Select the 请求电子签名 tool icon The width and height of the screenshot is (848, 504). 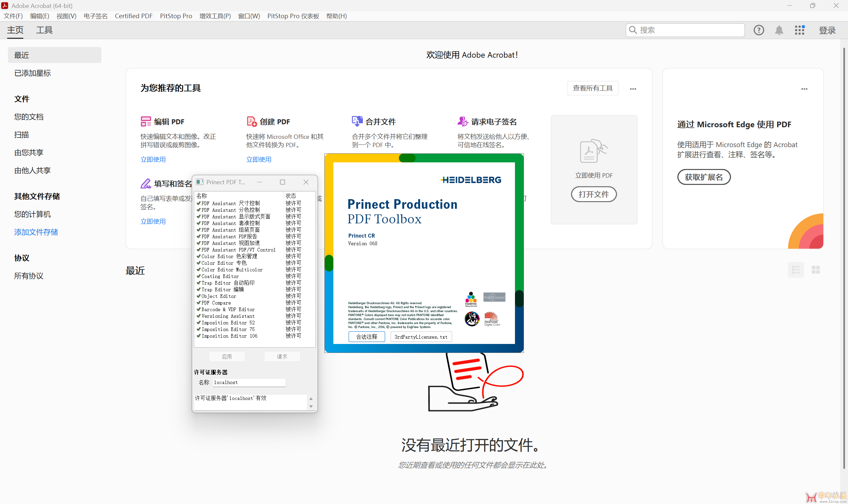463,121
